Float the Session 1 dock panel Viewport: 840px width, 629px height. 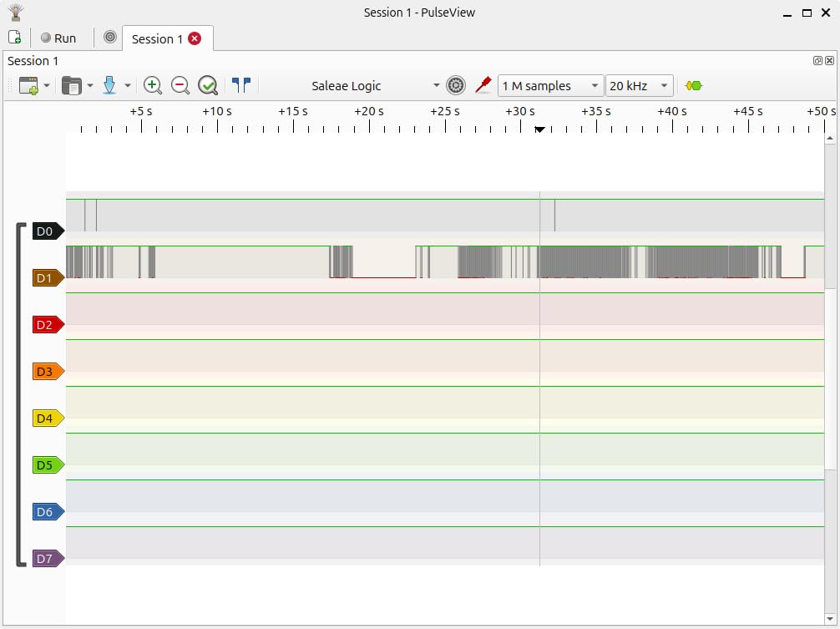817,60
